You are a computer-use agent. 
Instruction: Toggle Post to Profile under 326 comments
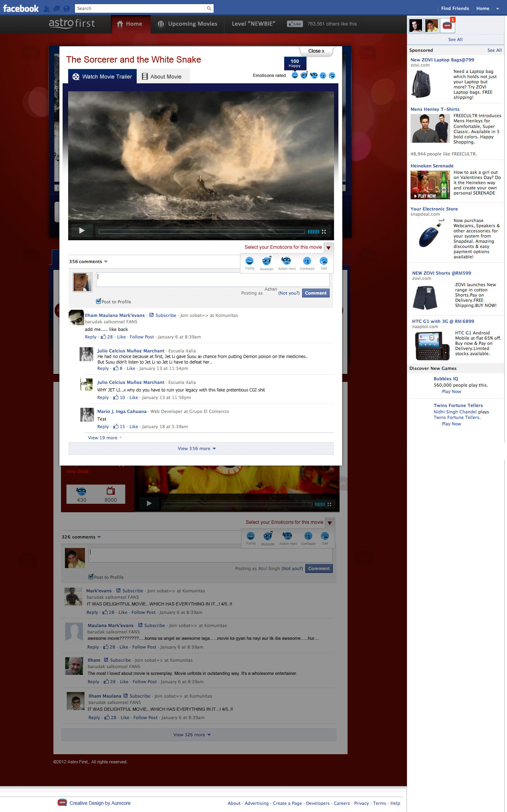(x=91, y=577)
